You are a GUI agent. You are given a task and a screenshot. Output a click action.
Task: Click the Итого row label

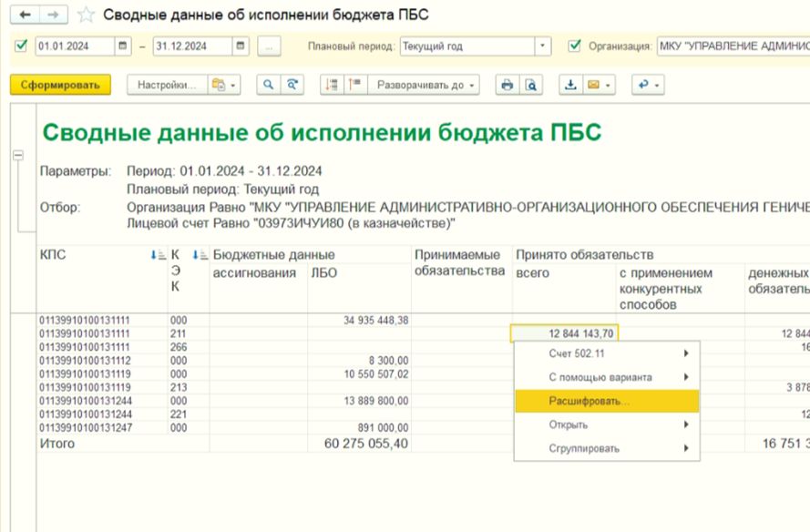point(57,443)
